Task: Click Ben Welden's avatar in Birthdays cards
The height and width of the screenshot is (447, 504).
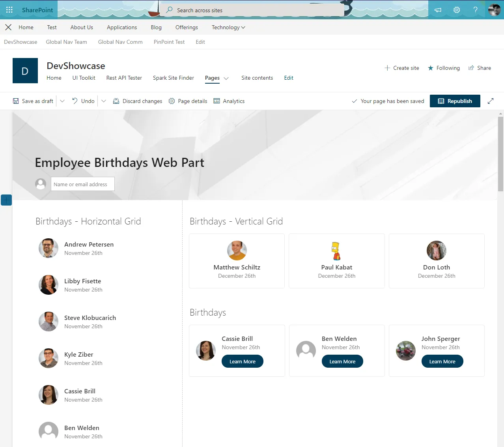Action: pyautogui.click(x=306, y=351)
